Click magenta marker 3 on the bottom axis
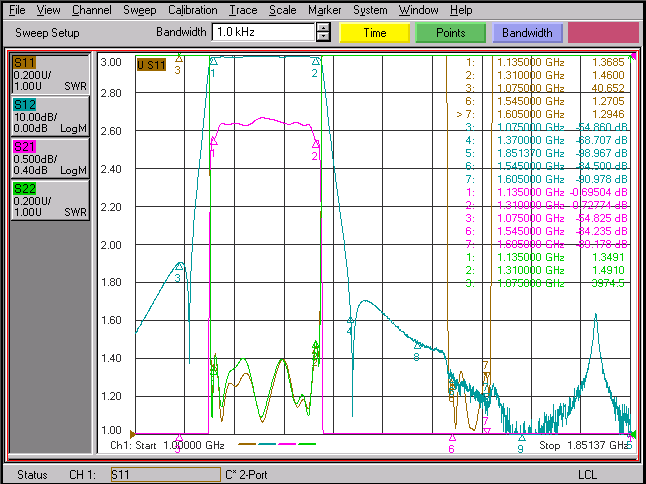This screenshot has width=646, height=484. point(179,437)
